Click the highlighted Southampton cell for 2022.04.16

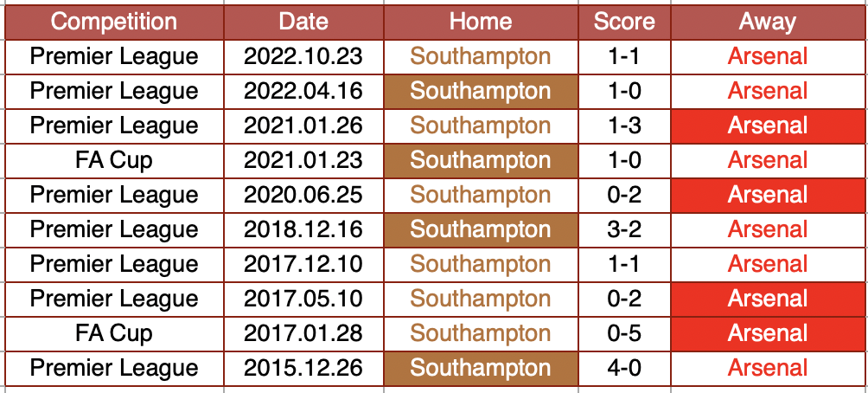[x=481, y=92]
